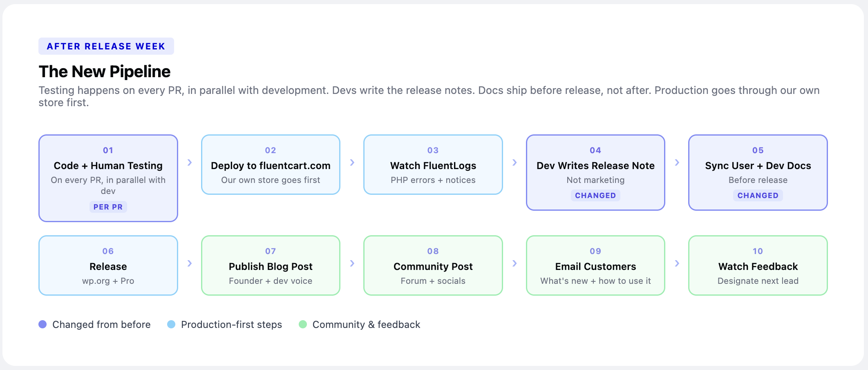Click the chevron after Email Customers card
The width and height of the screenshot is (868, 370).
tap(677, 263)
